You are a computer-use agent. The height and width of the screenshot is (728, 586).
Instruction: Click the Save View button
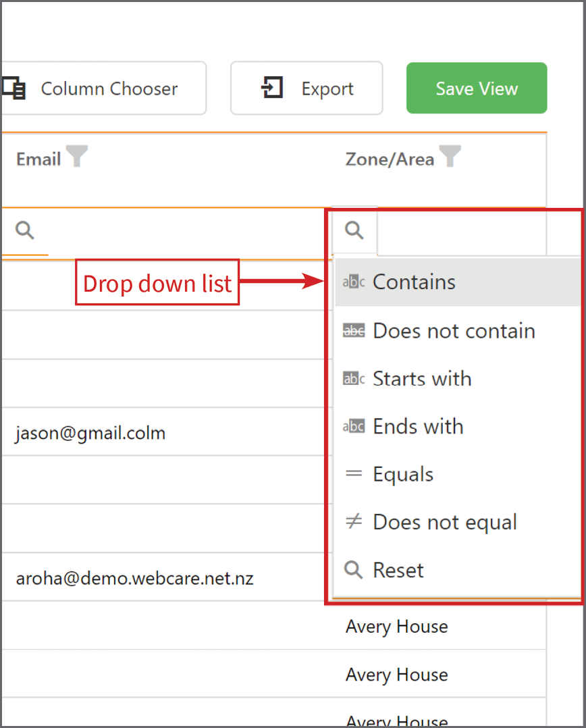pyautogui.click(x=477, y=88)
